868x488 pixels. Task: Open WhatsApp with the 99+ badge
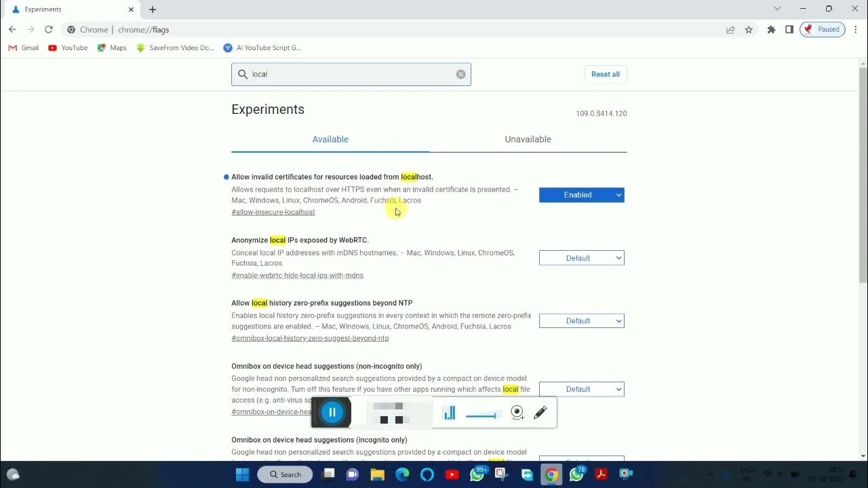(x=477, y=474)
